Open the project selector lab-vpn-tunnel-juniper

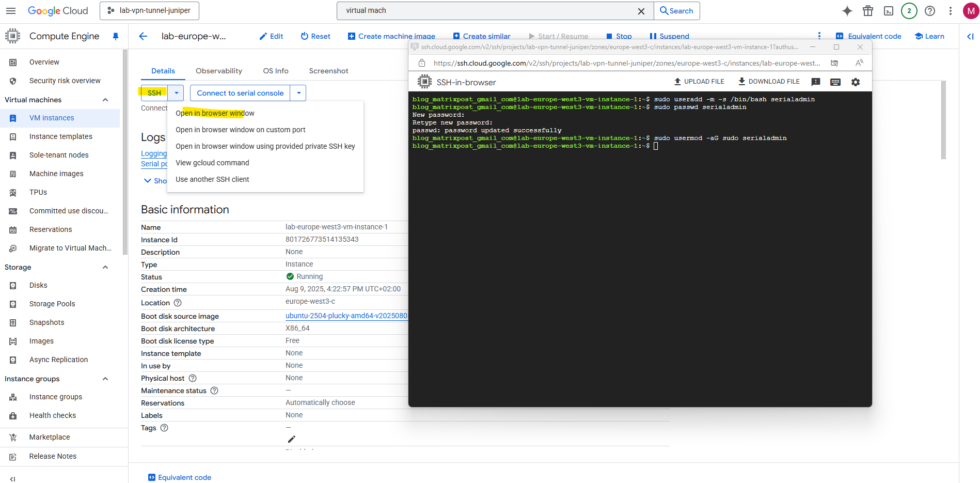click(x=149, y=11)
